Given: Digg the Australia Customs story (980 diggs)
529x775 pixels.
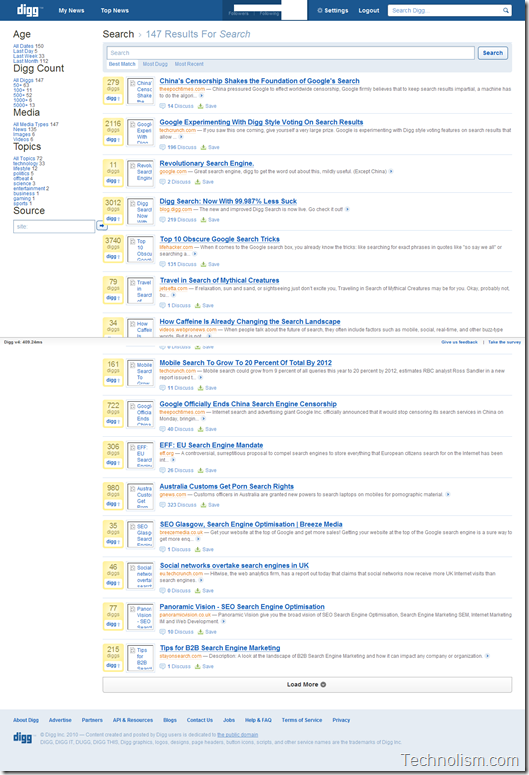Looking at the screenshot, I should tap(113, 504).
